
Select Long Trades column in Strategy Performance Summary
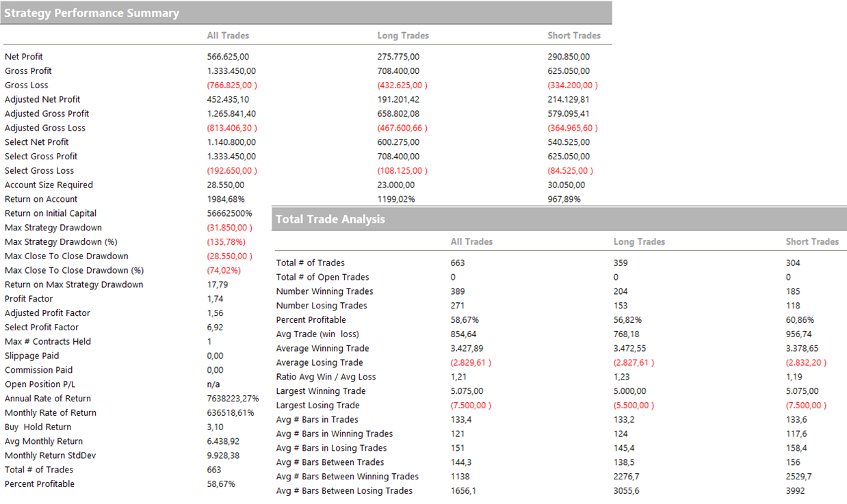tap(403, 36)
